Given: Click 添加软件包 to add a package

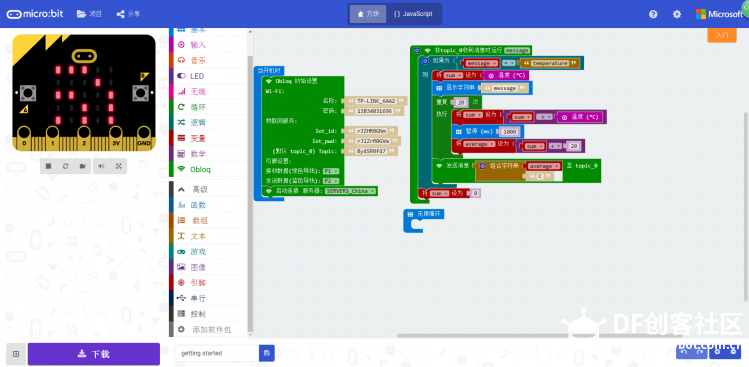Looking at the screenshot, I should (x=208, y=329).
